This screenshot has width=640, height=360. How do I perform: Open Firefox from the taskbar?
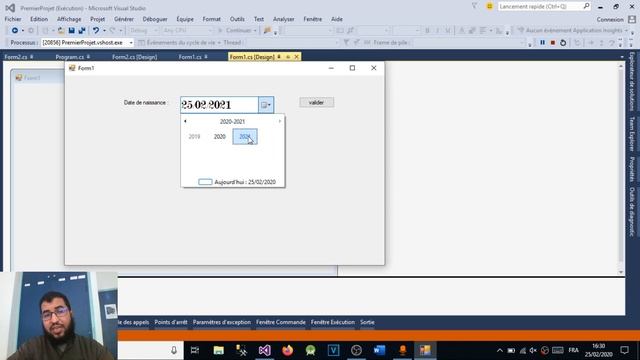287,350
